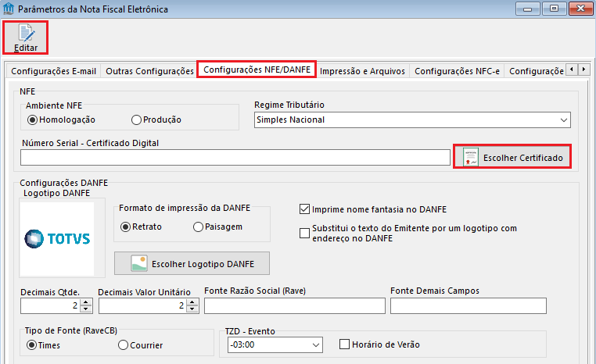Open Configurações NFC-e tab

click(x=457, y=71)
